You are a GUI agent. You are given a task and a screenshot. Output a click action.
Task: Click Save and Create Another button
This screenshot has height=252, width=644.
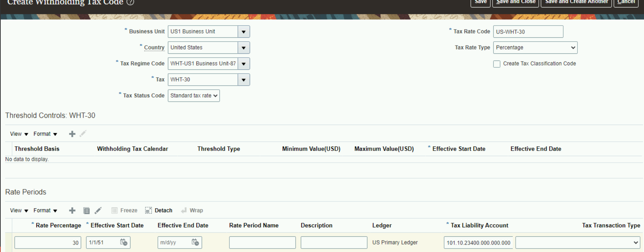(576, 2)
